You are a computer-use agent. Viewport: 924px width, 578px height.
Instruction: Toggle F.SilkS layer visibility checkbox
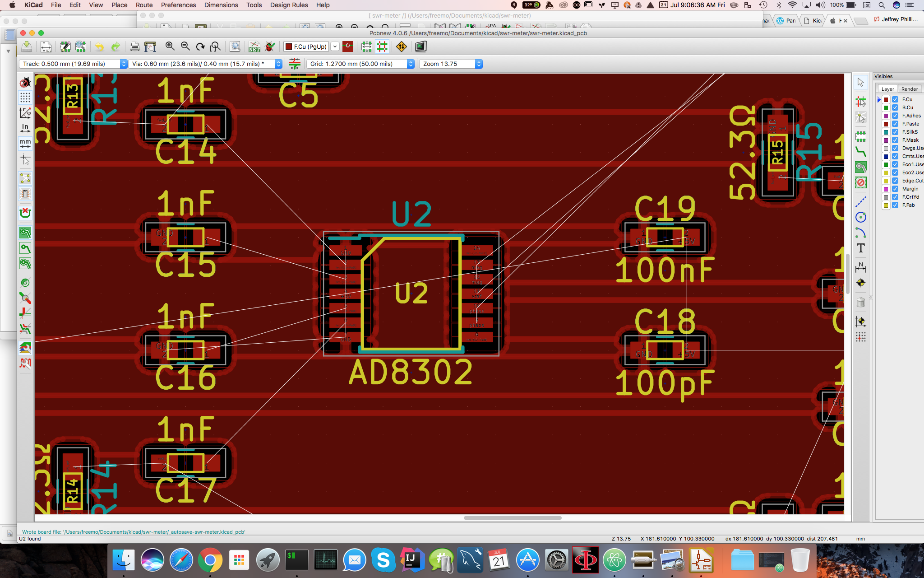895,132
